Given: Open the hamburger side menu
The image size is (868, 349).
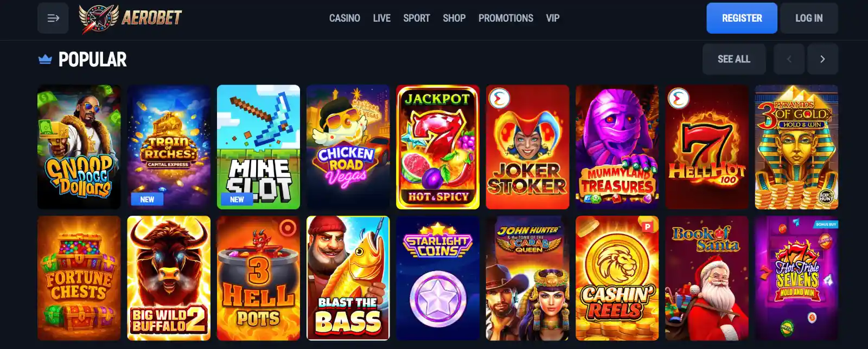Looking at the screenshot, I should (x=53, y=18).
